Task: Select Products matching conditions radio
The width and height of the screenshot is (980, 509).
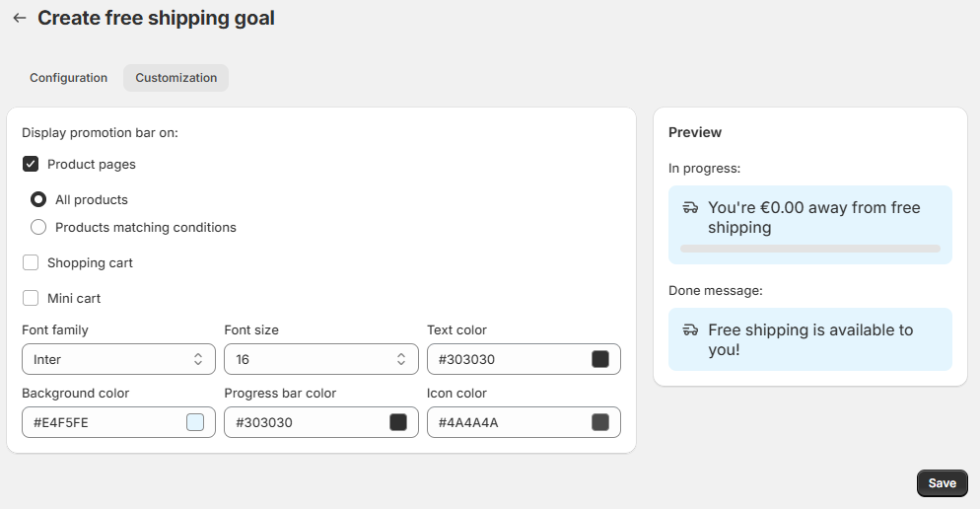Action: (38, 228)
